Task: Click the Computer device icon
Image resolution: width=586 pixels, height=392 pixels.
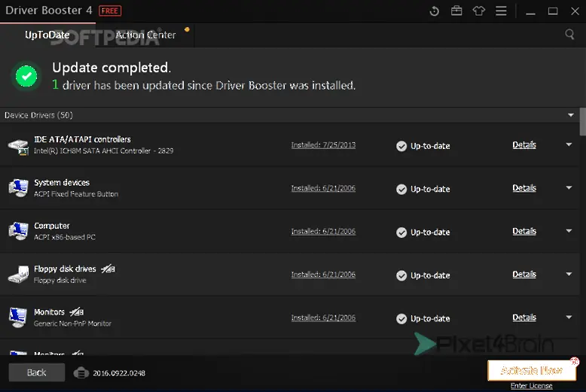Action: click(x=18, y=231)
